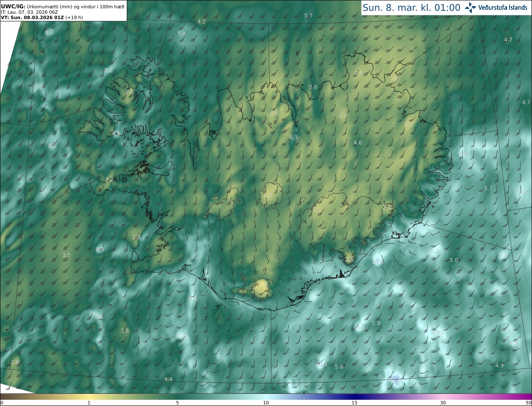Click the 6.3 value label on the map
Screen dimensions: 532x406
pyautogui.click(x=294, y=137)
